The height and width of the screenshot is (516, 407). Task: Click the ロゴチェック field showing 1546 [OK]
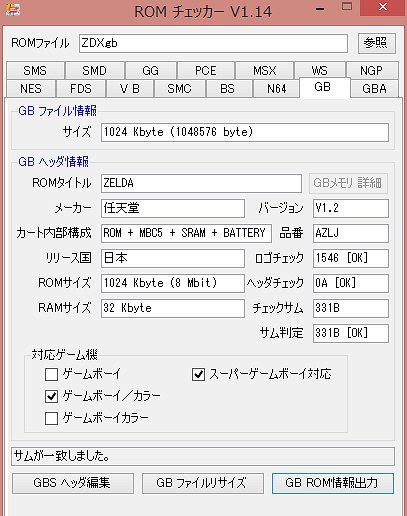coord(351,258)
